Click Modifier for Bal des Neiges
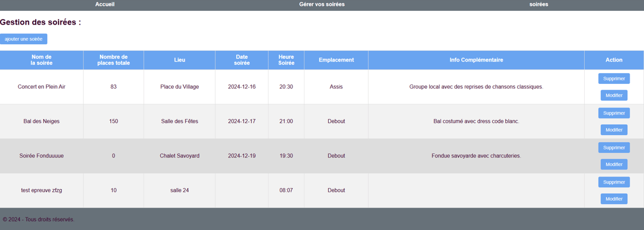This screenshot has width=644, height=230. coord(614,130)
